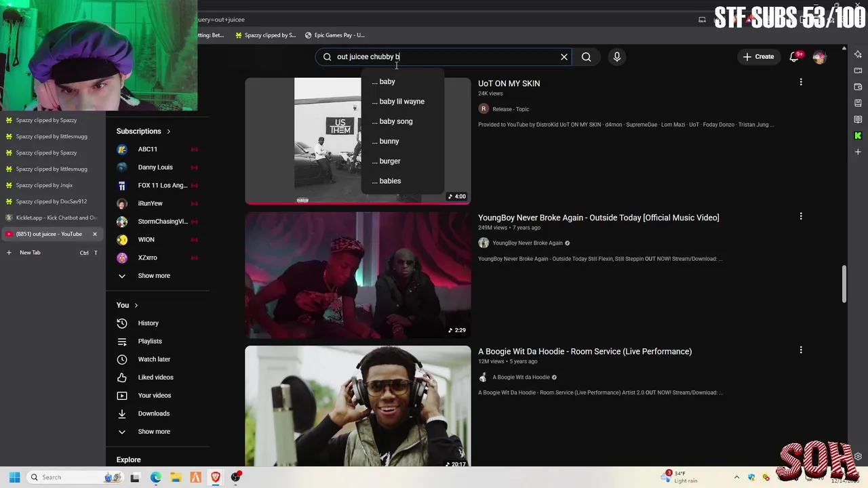The height and width of the screenshot is (488, 868).
Task: Open Brave Talk camera sidebar icon
Action: click(858, 70)
